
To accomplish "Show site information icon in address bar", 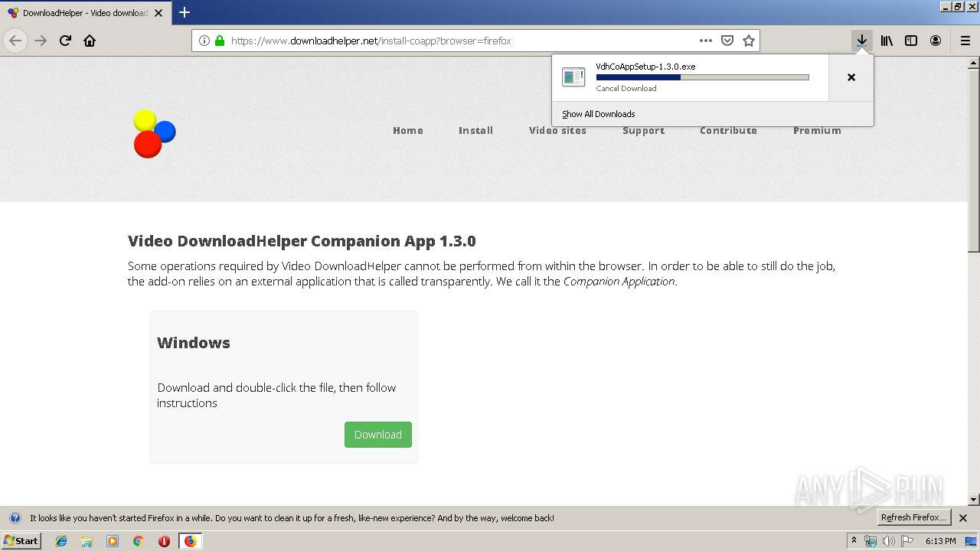I will pos(204,41).
